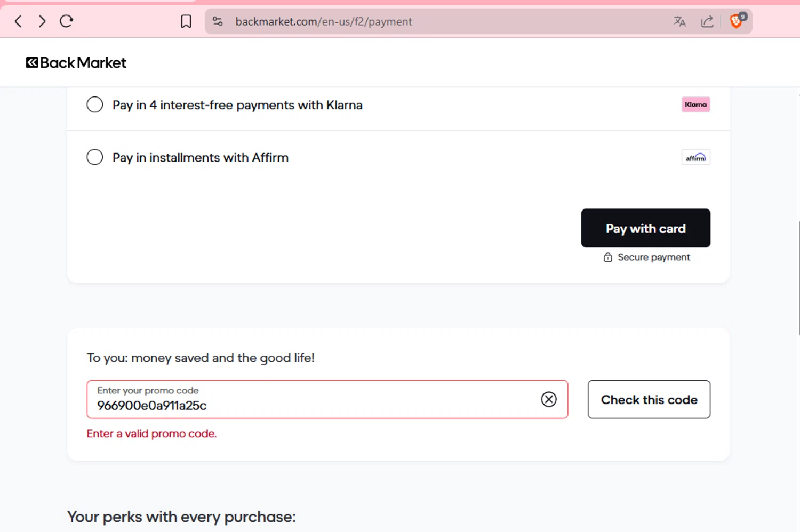Go back with the browser back arrow
Viewport: 800px width, 532px height.
[18, 21]
